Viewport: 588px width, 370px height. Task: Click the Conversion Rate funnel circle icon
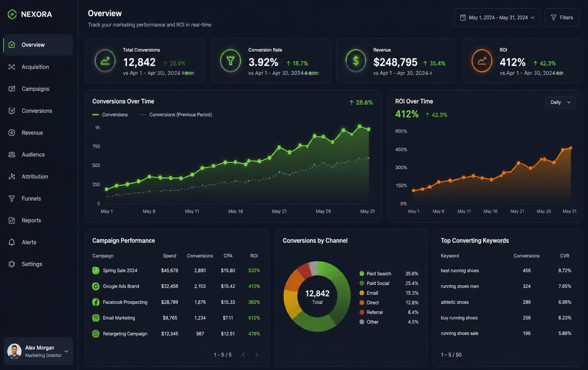230,61
